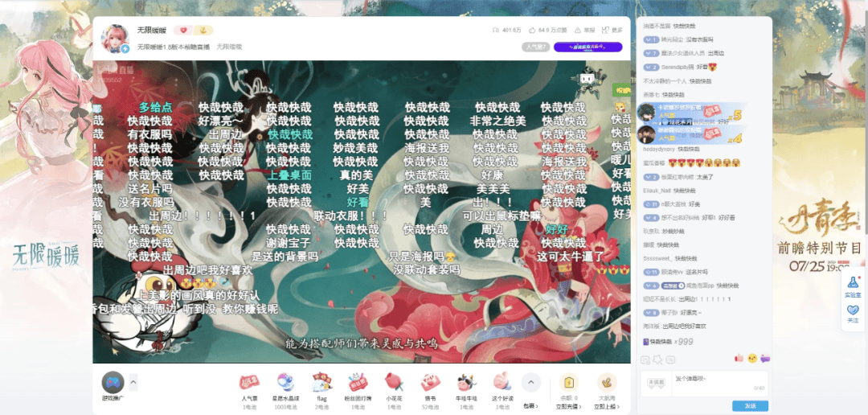Click the gold anchor badge beside streamer name
This screenshot has width=868, height=415.
coord(203,31)
